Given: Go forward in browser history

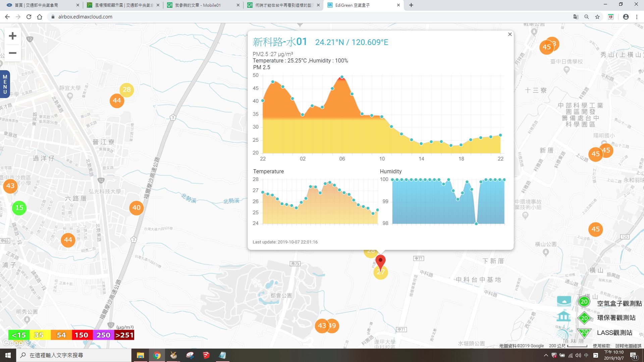Looking at the screenshot, I should 18,17.
